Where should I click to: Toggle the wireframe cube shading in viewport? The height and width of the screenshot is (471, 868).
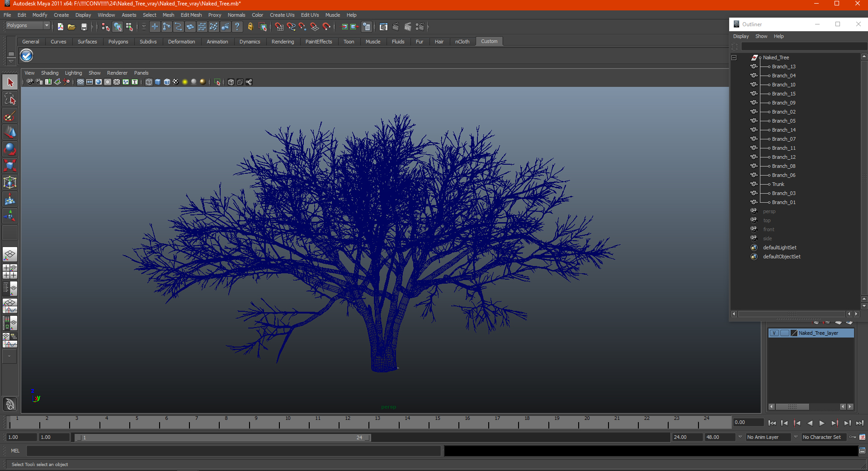point(149,82)
